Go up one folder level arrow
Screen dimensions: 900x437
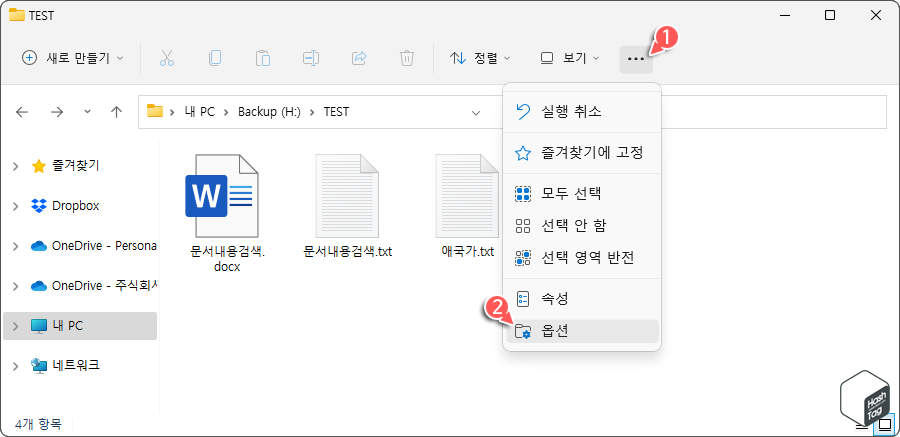coord(117,112)
